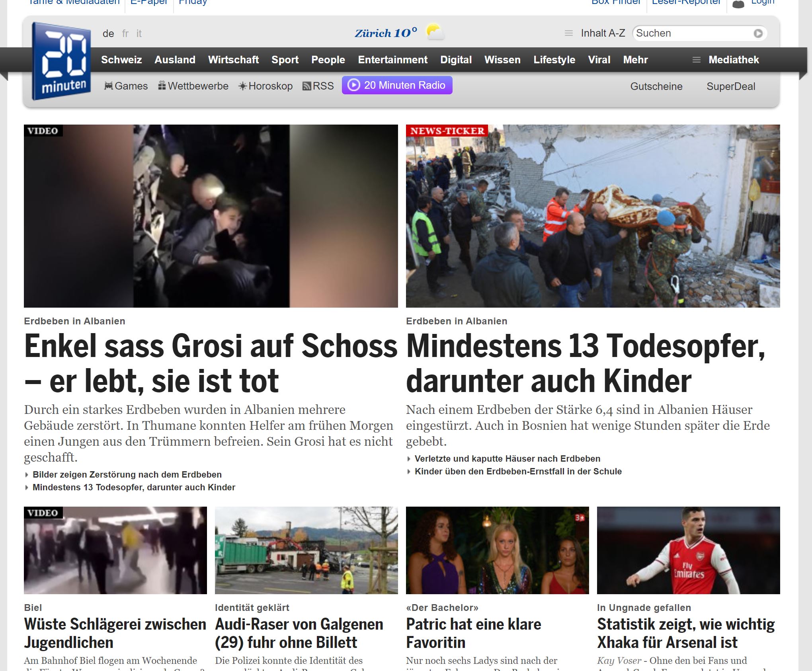Play 20 Minuten Radio

click(x=397, y=85)
